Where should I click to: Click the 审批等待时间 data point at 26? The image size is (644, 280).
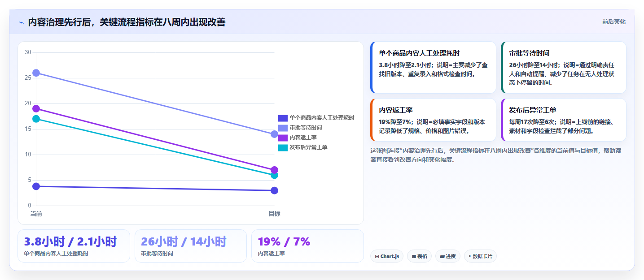36,73
